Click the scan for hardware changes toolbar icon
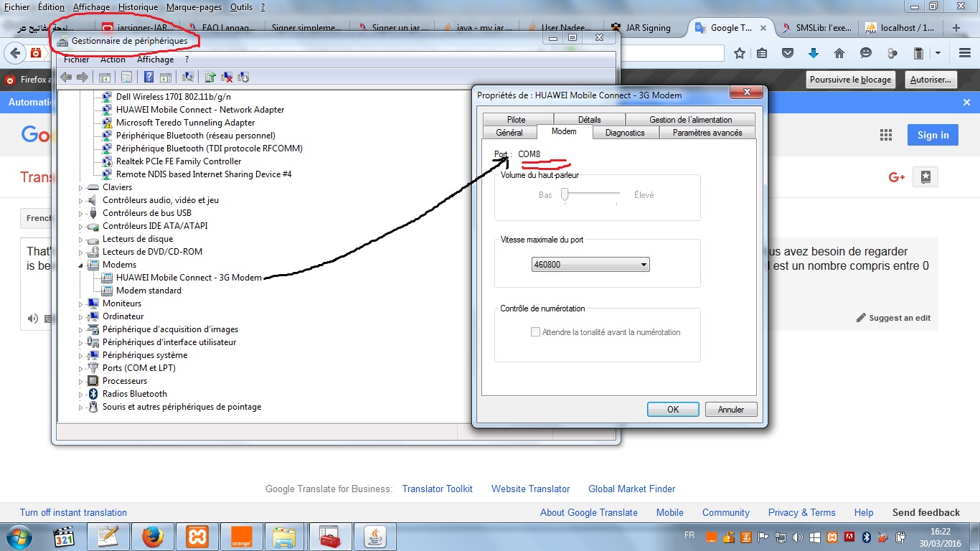 click(x=188, y=77)
